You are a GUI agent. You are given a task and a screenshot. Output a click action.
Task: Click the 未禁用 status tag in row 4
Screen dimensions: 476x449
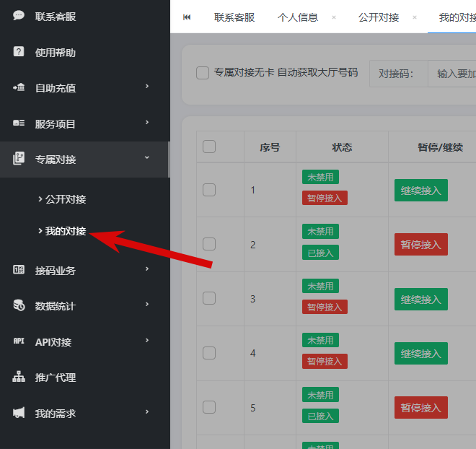pyautogui.click(x=320, y=340)
